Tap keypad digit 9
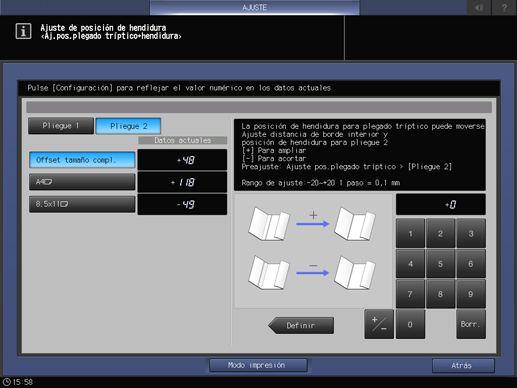 471,294
